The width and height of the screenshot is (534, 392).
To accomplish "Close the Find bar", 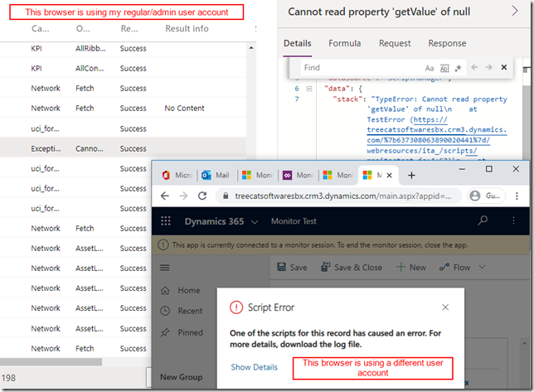I will coord(504,67).
